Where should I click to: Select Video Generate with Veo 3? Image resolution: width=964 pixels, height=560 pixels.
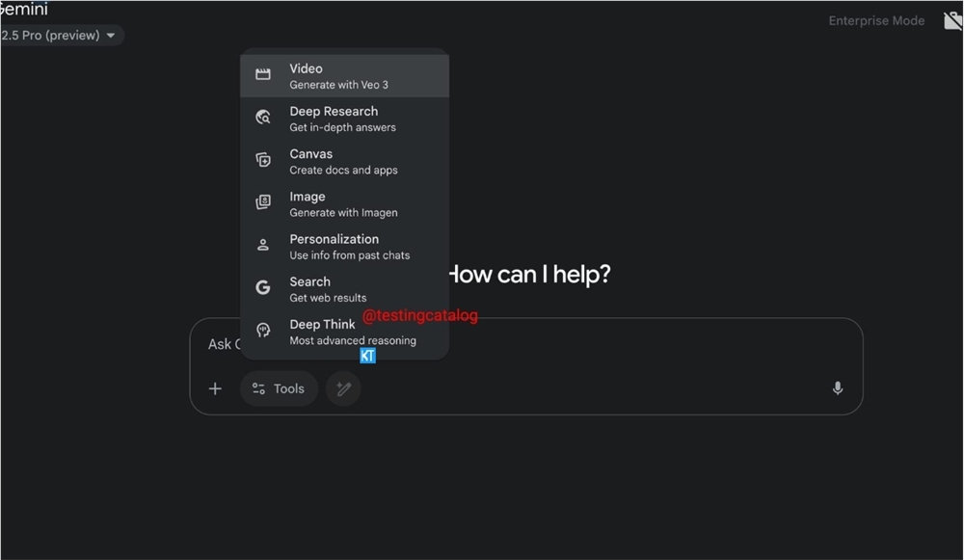click(x=344, y=76)
